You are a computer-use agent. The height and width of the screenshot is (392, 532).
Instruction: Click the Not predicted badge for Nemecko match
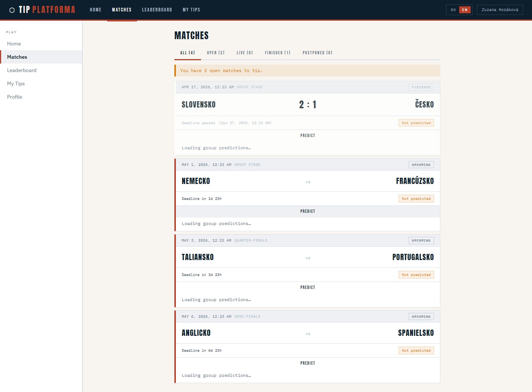(416, 199)
